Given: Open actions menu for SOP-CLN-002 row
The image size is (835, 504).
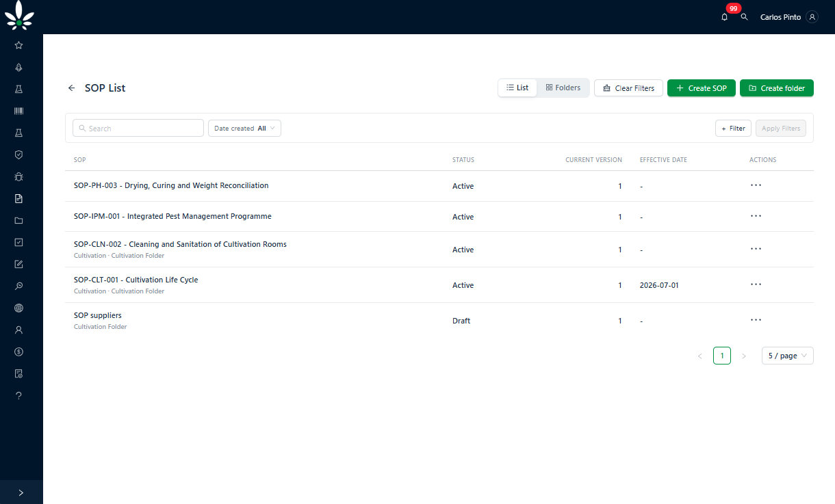Looking at the screenshot, I should 756,249.
